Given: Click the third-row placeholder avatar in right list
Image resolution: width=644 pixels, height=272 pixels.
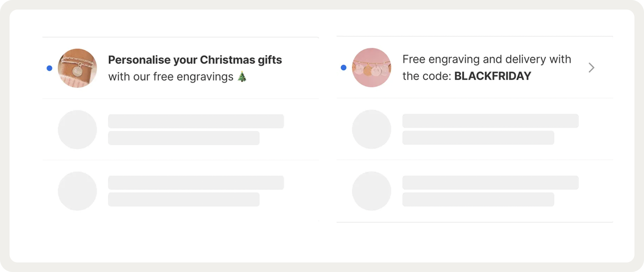Looking at the screenshot, I should [371, 191].
